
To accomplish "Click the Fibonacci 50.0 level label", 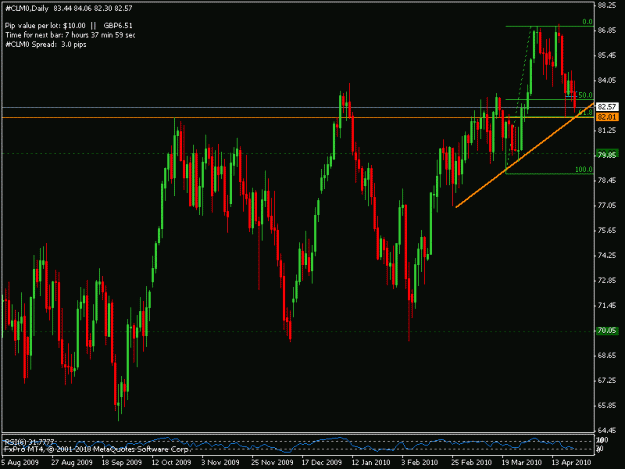I will (585, 95).
